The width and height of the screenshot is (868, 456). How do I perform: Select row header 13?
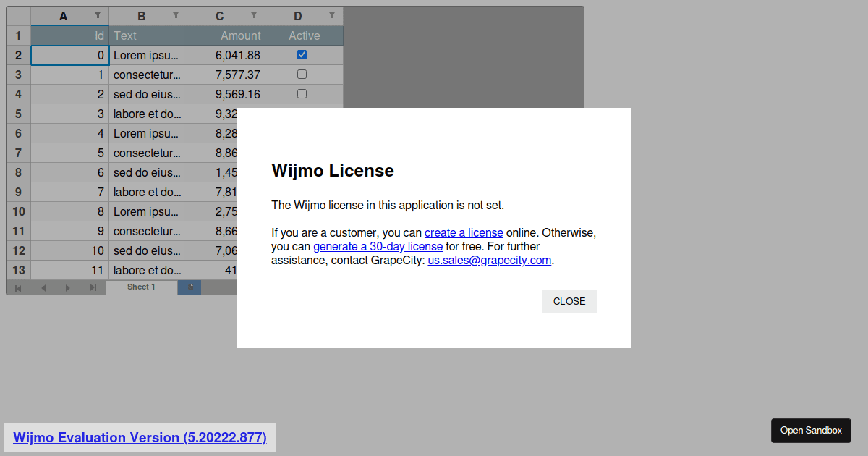point(18,270)
